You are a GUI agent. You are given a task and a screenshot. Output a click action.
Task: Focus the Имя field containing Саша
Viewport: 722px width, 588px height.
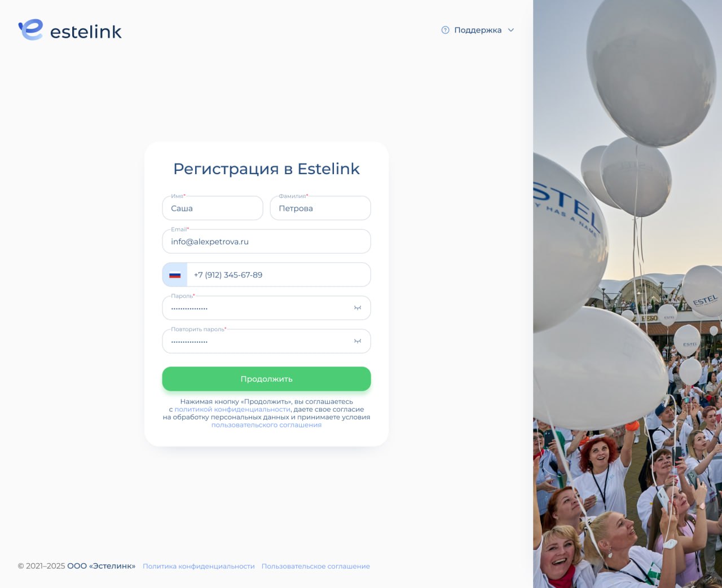coord(213,208)
